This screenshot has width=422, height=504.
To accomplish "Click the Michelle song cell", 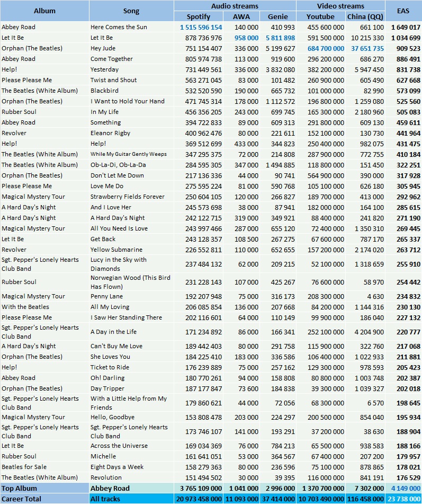I will [131, 456].
